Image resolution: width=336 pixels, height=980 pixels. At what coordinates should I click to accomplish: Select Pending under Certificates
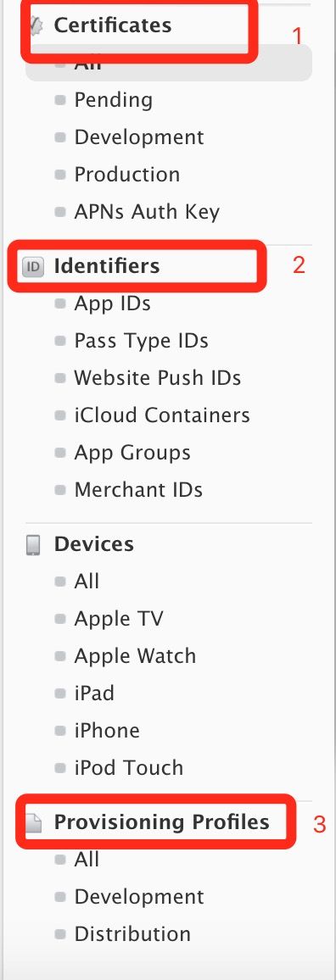pos(113,100)
